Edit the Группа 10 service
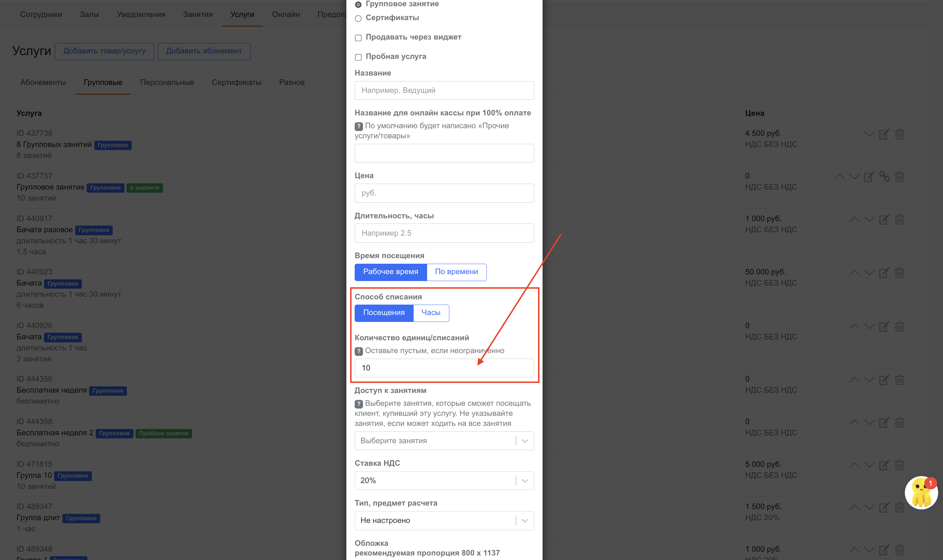 click(884, 465)
